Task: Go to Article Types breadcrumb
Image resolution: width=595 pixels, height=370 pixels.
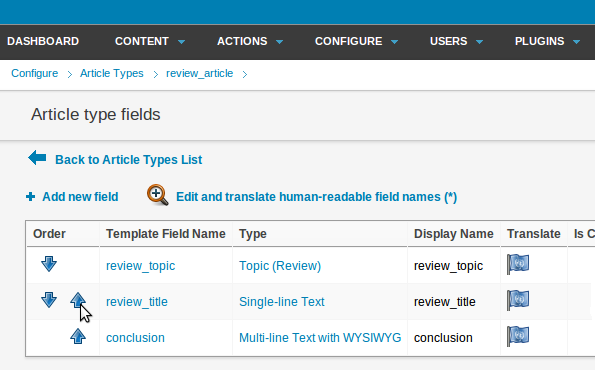Action: pos(112,73)
